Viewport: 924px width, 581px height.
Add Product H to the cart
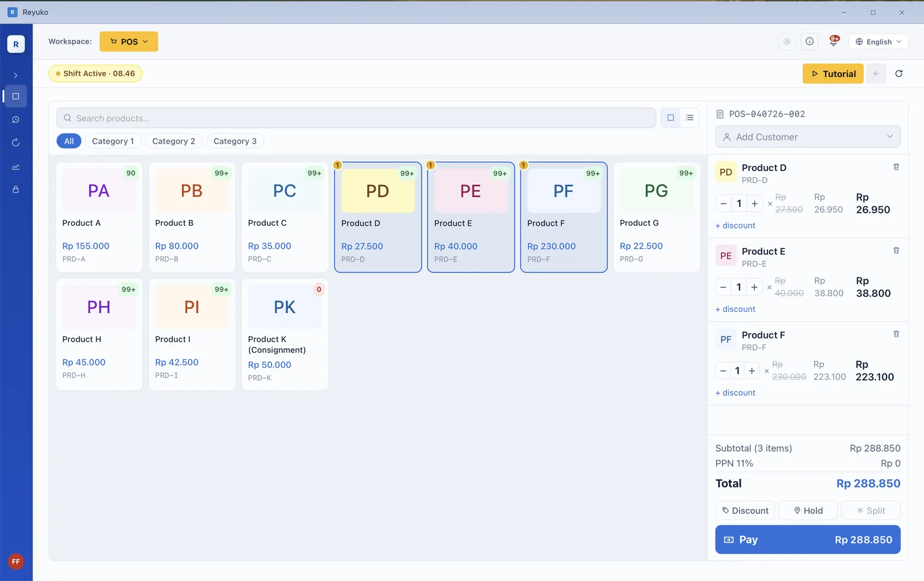(x=99, y=334)
